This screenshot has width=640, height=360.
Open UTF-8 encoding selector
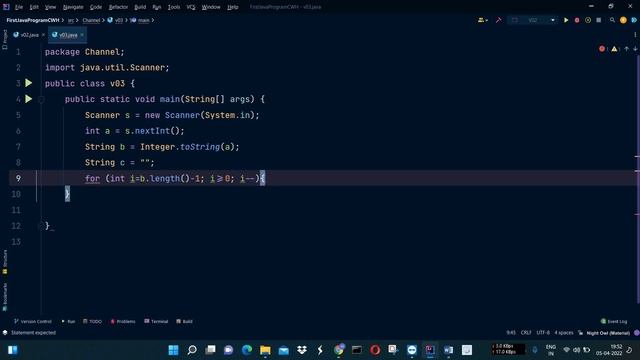tap(543, 333)
